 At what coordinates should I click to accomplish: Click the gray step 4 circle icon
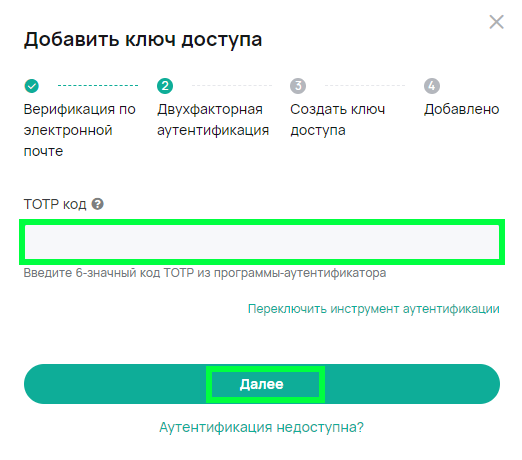pyautogui.click(x=432, y=86)
